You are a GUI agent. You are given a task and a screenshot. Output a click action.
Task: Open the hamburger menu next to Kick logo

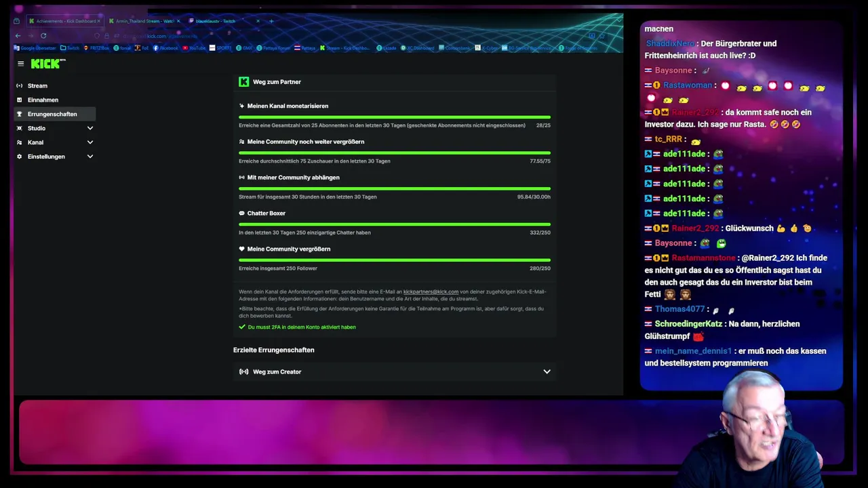20,64
